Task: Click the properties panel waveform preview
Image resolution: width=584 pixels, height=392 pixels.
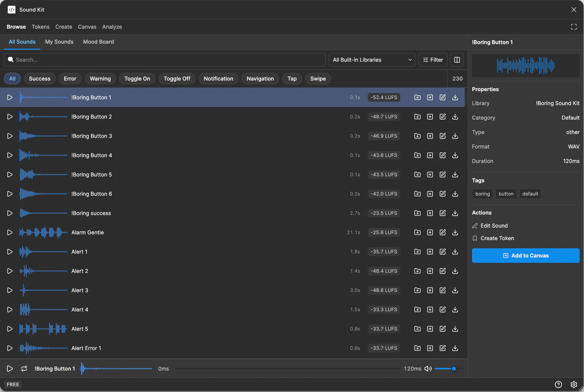Action: click(x=526, y=66)
